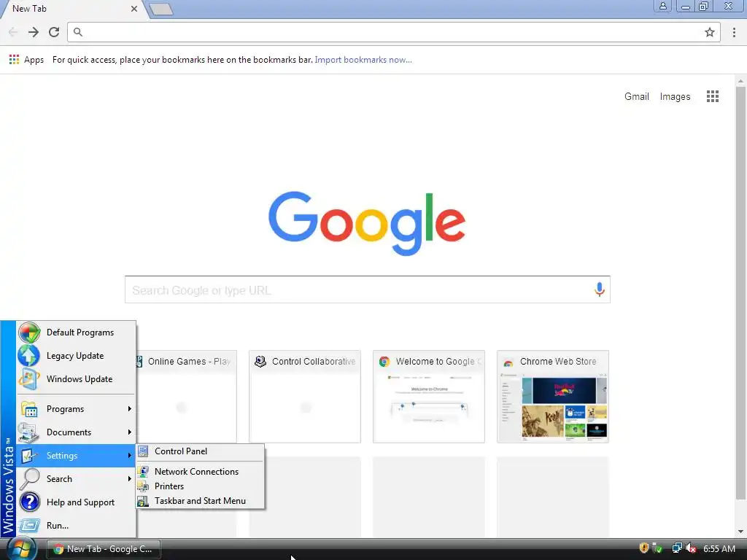Start voice search with microphone icon
The image size is (747, 560).
click(600, 289)
